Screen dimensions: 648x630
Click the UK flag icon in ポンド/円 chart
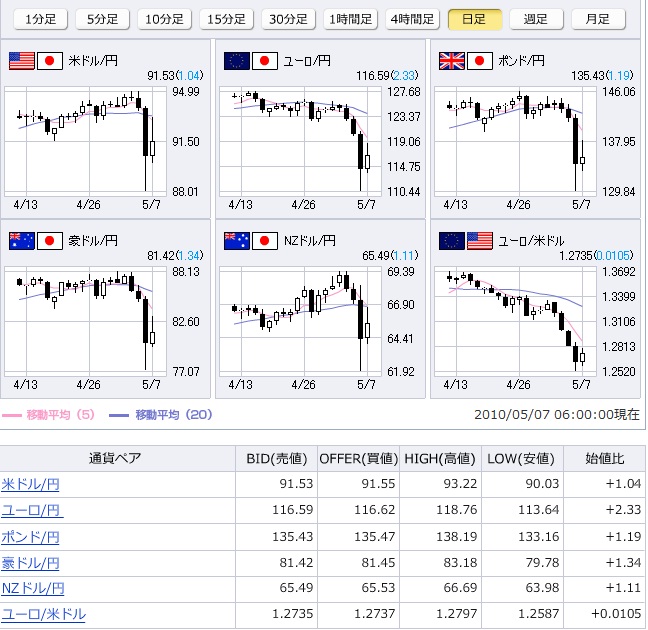click(x=452, y=62)
